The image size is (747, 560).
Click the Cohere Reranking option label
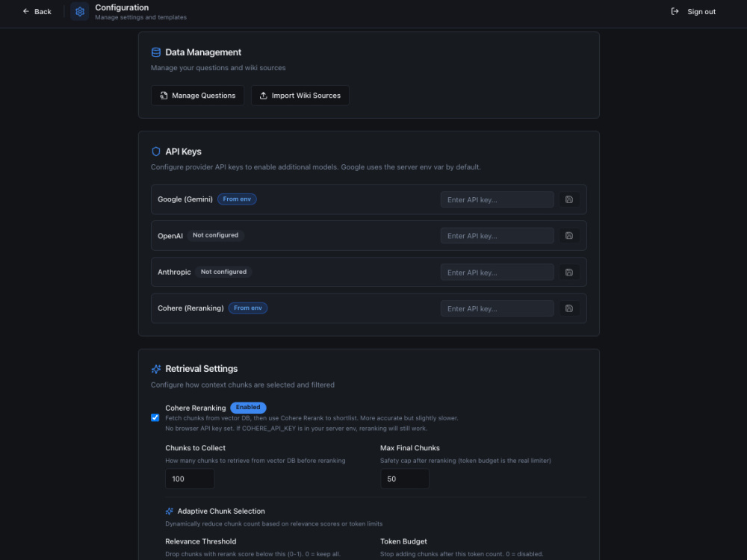pos(195,408)
